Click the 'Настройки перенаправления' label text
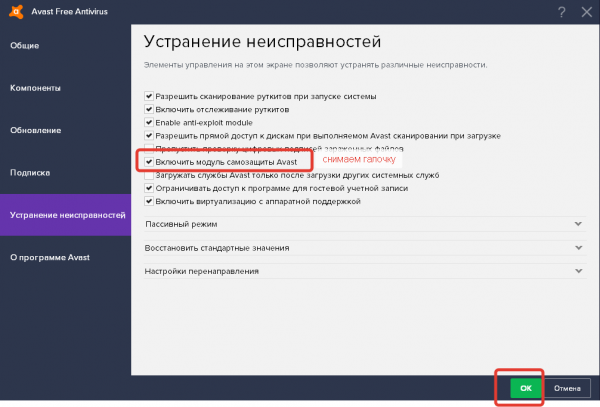 click(x=202, y=271)
